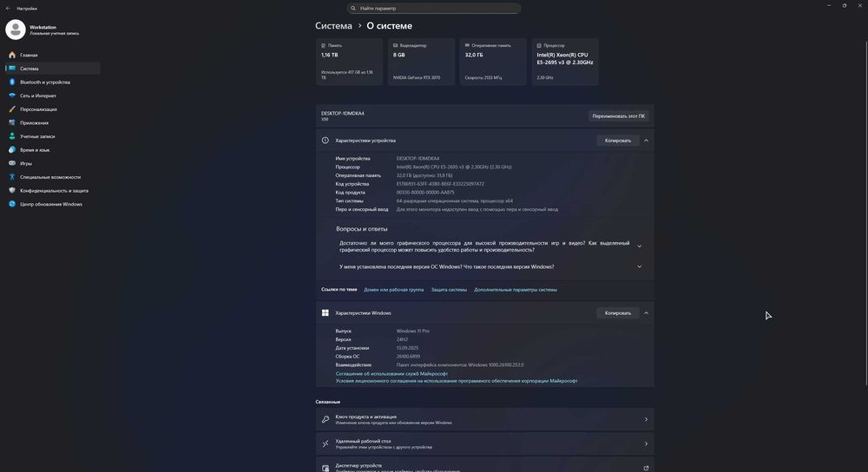Open Защита системы link
The width and height of the screenshot is (868, 472).
449,290
